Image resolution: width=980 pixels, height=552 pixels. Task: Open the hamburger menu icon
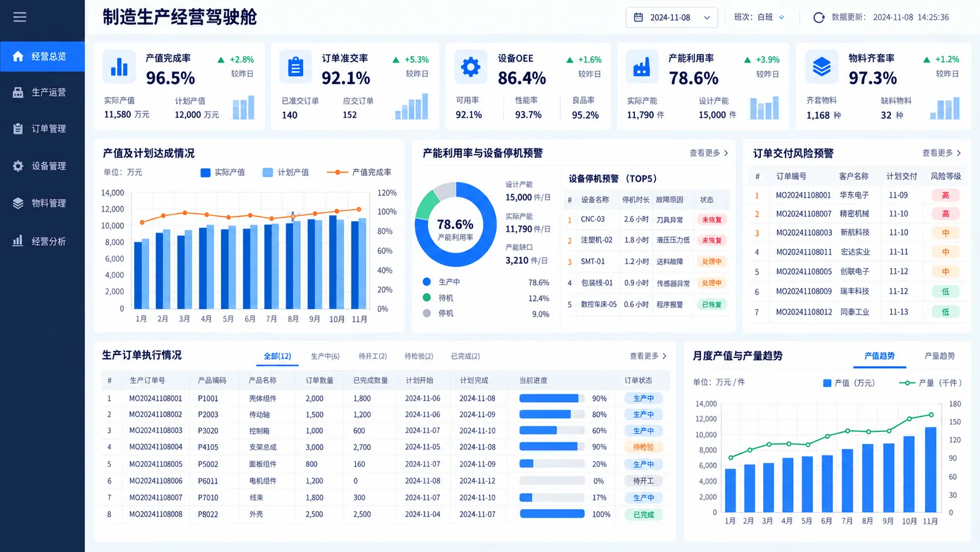20,17
